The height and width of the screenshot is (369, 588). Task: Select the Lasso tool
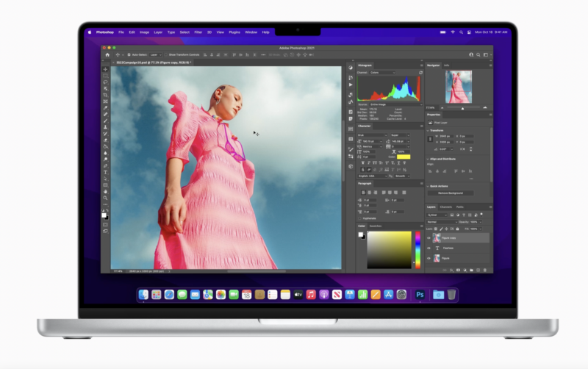tap(105, 82)
